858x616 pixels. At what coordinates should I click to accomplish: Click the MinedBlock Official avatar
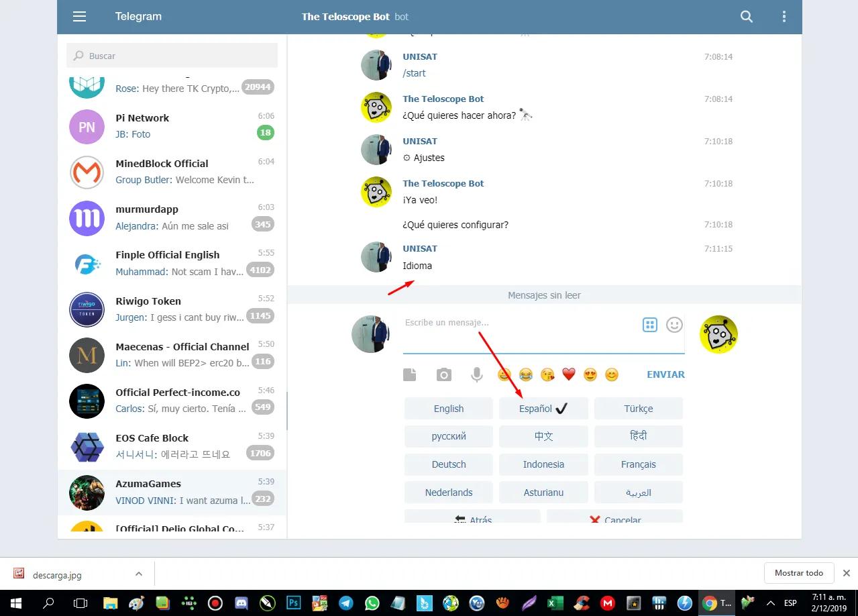[x=87, y=172]
